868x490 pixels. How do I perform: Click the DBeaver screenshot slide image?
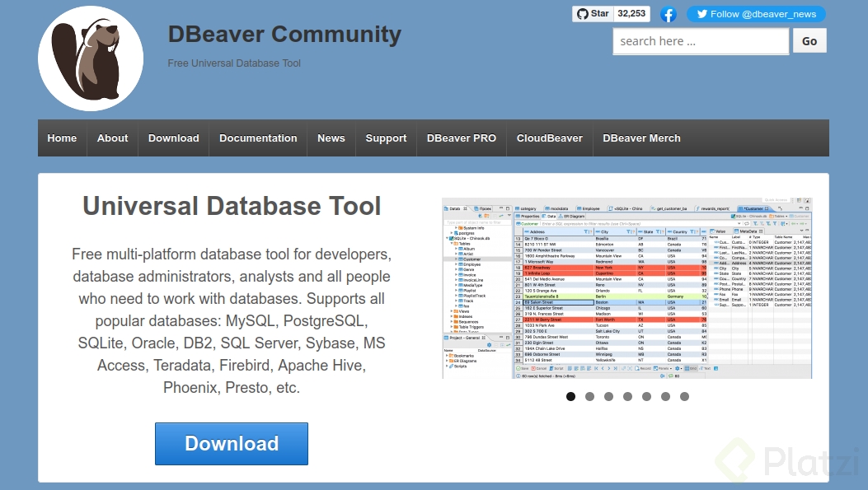pos(627,288)
